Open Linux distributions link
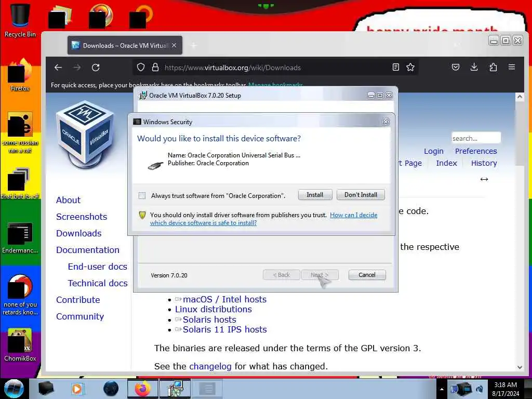 pos(214,310)
